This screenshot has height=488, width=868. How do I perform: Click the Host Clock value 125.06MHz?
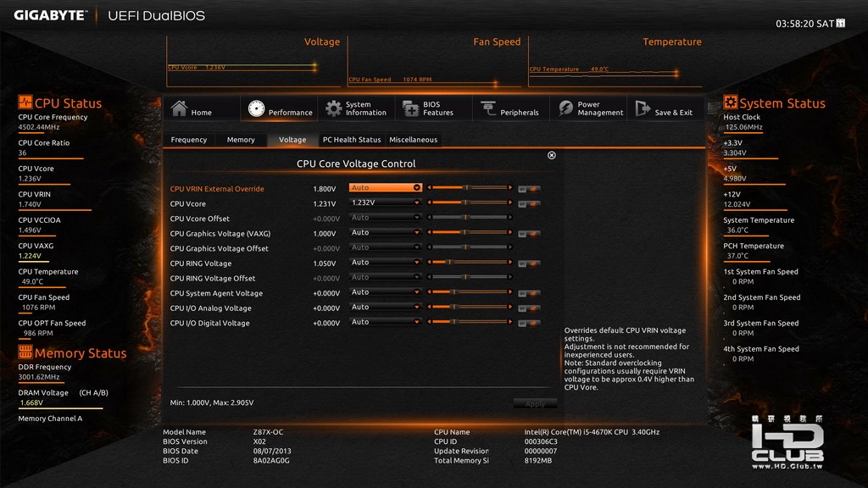pyautogui.click(x=744, y=127)
